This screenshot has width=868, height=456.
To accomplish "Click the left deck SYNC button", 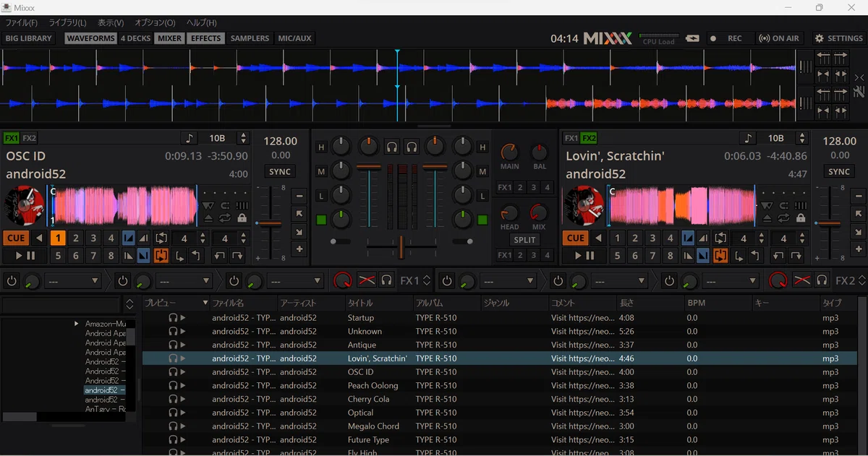I will tap(279, 172).
